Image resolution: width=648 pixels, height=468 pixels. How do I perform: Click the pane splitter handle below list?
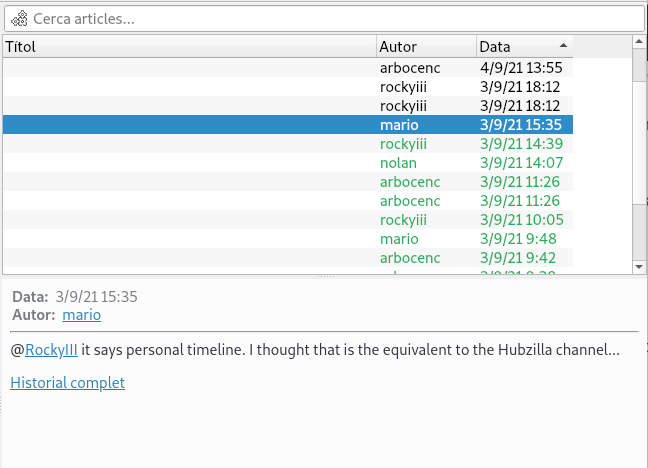point(323,276)
